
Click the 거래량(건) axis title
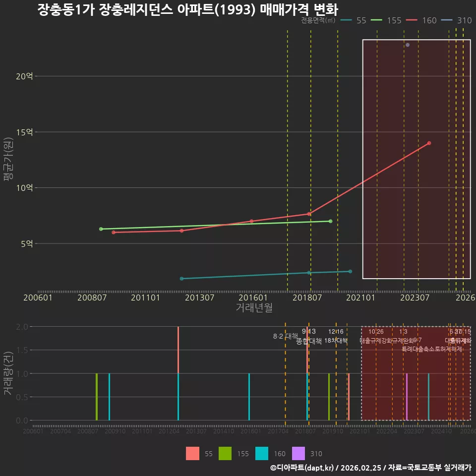click(x=8, y=373)
